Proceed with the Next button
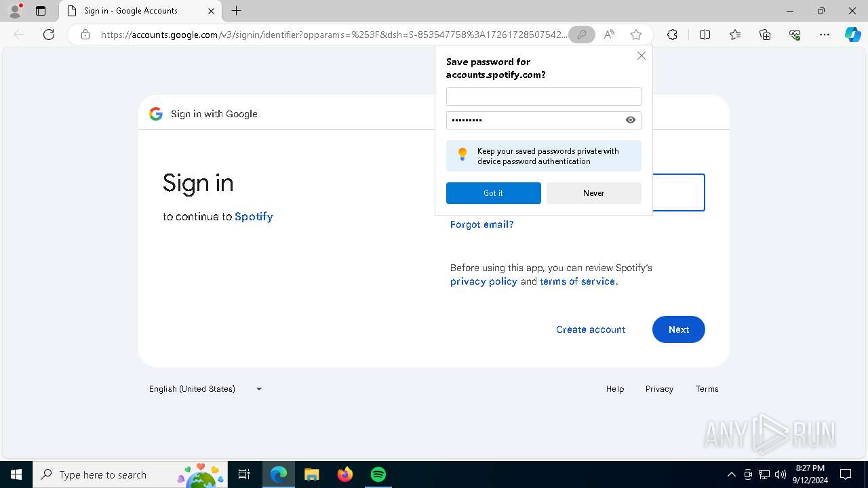 (x=678, y=329)
